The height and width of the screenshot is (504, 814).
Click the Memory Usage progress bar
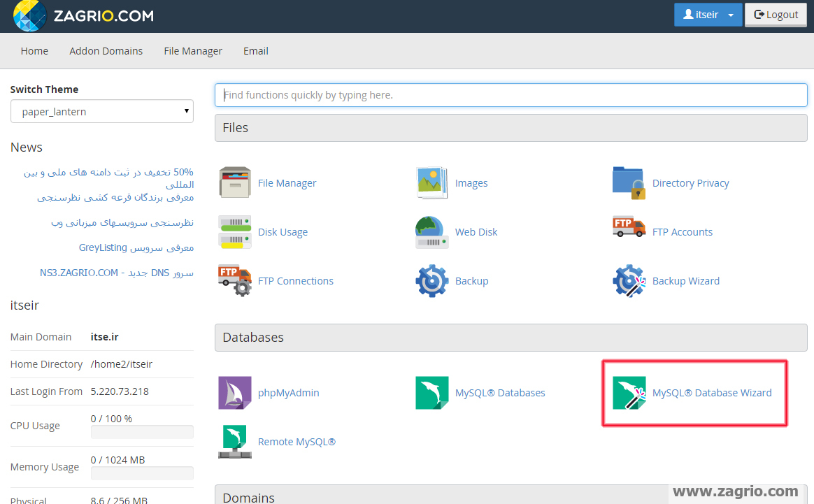click(x=142, y=473)
